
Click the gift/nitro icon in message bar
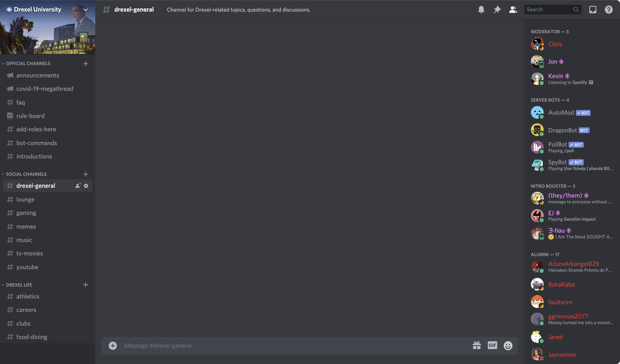tap(476, 345)
